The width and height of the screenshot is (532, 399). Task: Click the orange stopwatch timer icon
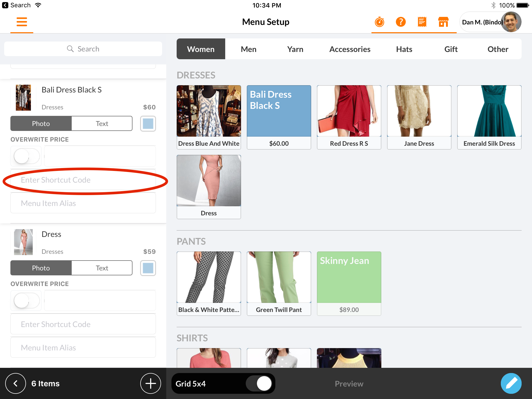379,22
